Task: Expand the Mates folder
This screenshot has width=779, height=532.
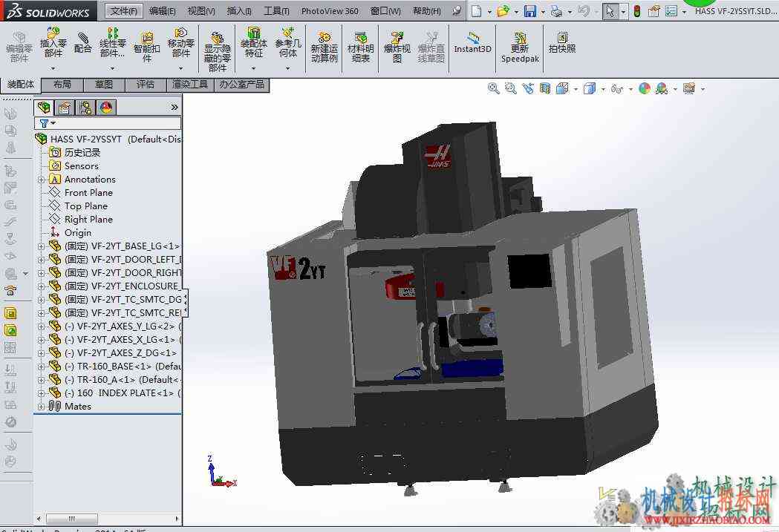Action: click(x=42, y=407)
